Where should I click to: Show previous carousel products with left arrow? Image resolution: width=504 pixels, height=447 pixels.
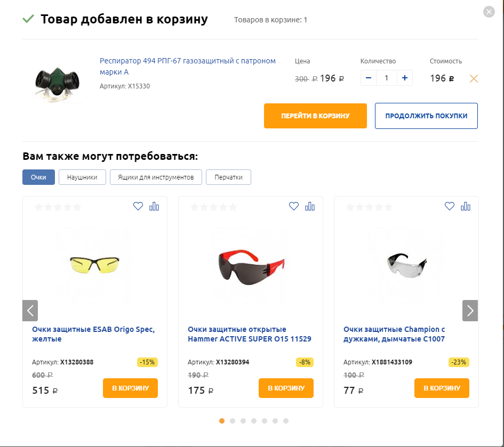[30, 311]
